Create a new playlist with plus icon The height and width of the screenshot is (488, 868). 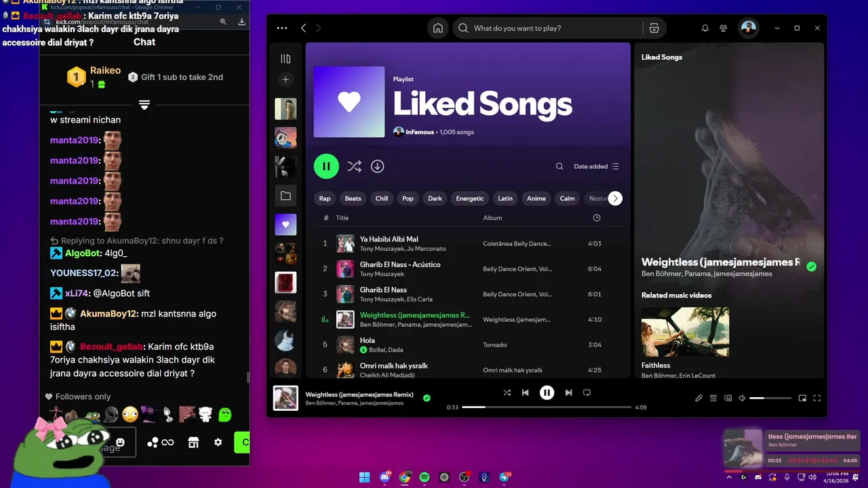click(x=285, y=79)
